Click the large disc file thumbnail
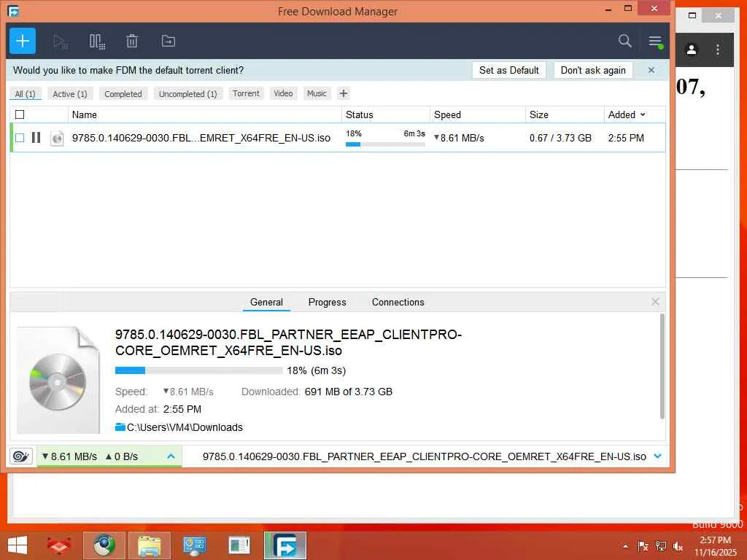Viewport: 747px width, 560px height. tap(58, 380)
